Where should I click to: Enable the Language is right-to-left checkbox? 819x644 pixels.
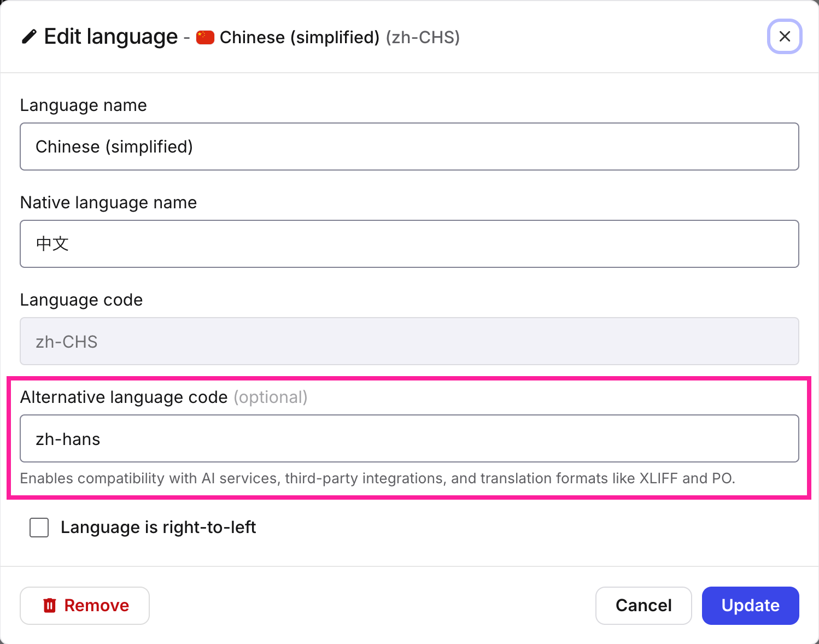pos(39,527)
